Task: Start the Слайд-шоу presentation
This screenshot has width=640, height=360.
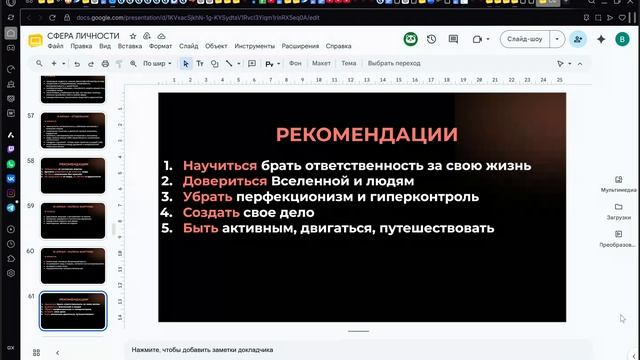Action: tap(525, 39)
